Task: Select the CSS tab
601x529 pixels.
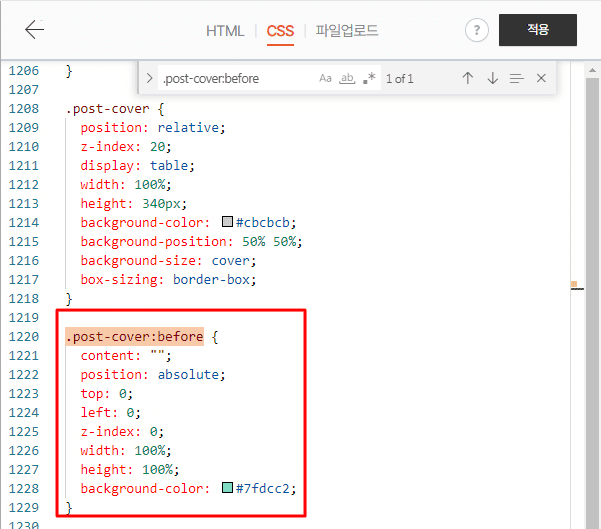Action: [x=280, y=31]
